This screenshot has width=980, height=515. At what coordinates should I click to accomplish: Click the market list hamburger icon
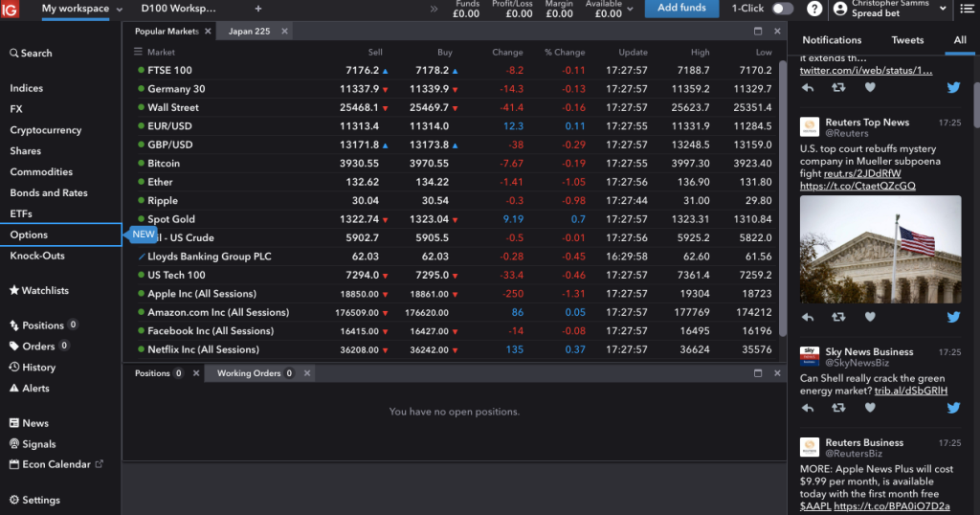[x=139, y=53]
